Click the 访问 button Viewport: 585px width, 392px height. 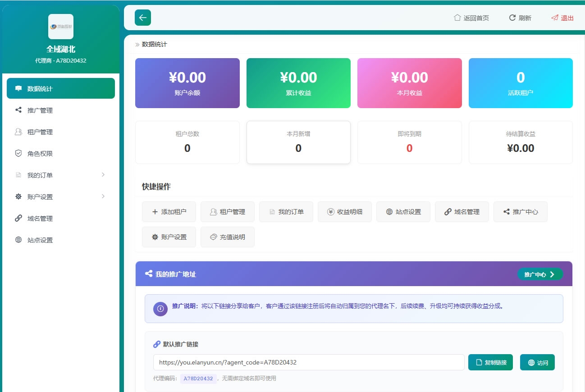pyautogui.click(x=537, y=362)
